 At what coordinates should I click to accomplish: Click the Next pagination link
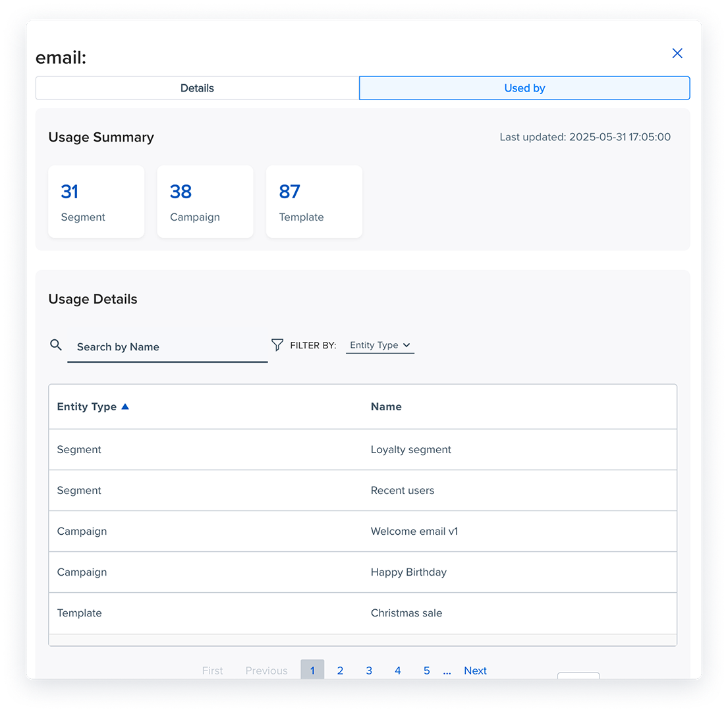pos(476,671)
